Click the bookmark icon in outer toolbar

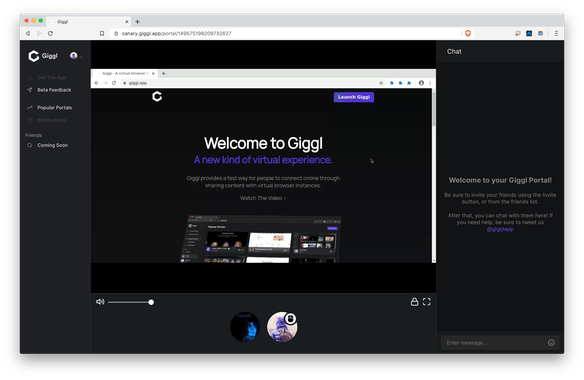coord(102,33)
